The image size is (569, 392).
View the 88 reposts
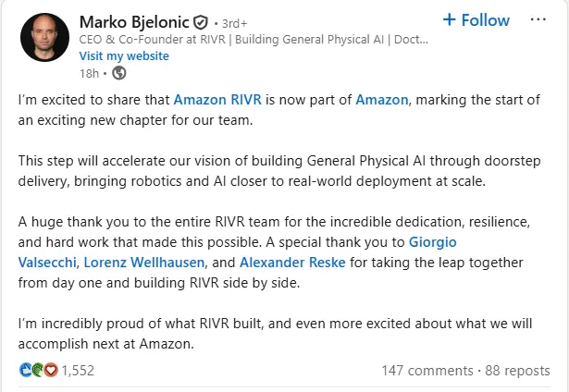pyautogui.click(x=517, y=370)
